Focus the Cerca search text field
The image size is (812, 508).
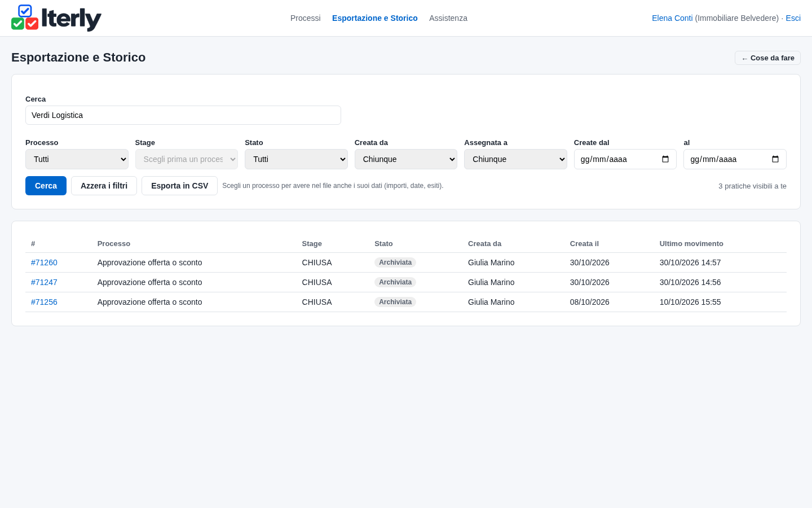tap(183, 115)
